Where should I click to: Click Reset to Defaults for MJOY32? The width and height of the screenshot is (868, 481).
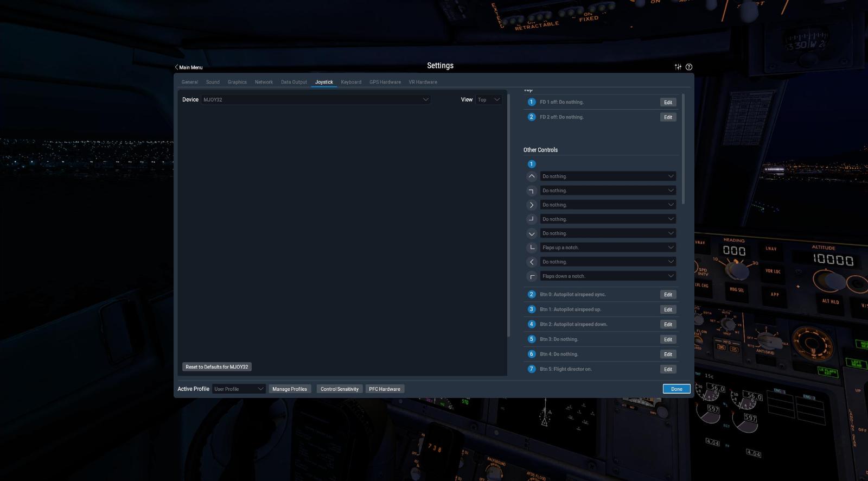pyautogui.click(x=217, y=367)
